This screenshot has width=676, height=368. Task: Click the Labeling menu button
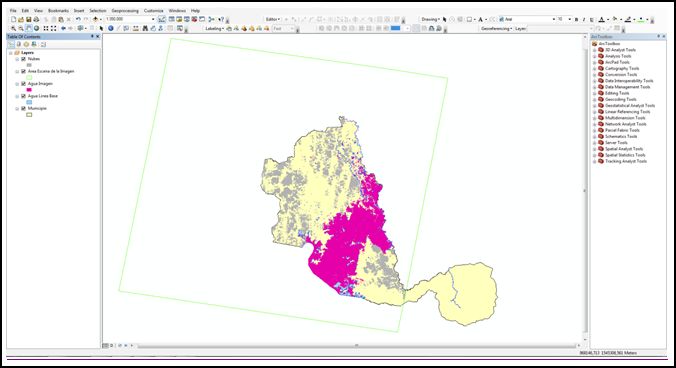[214, 28]
